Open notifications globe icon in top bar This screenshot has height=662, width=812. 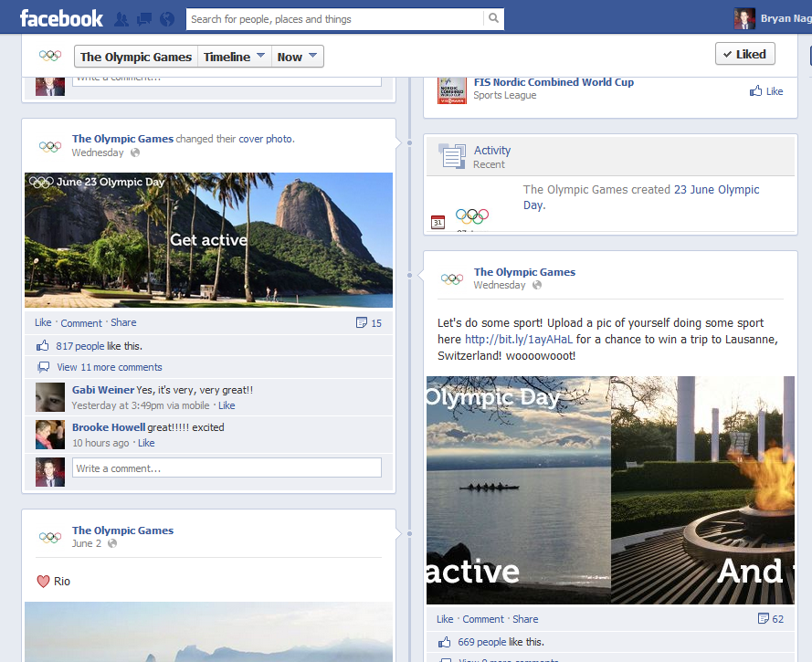coord(166,18)
